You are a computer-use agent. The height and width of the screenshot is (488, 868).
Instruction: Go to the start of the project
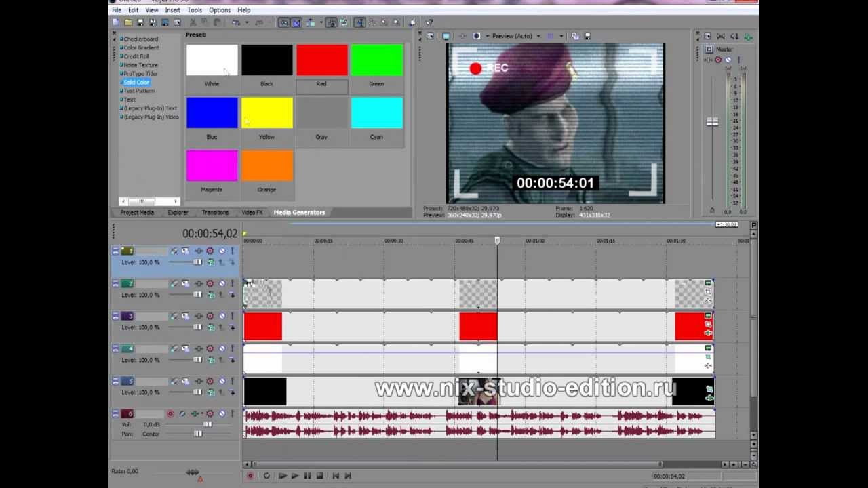pos(336,476)
